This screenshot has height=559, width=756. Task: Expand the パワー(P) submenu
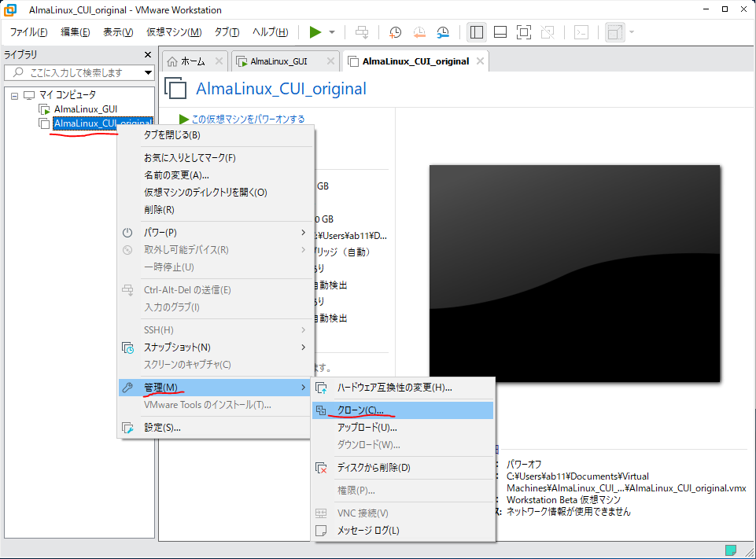214,233
